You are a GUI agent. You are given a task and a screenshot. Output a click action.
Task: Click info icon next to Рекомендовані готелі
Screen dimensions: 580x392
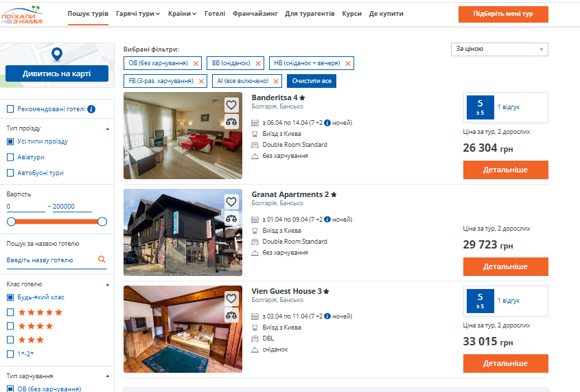tap(91, 109)
